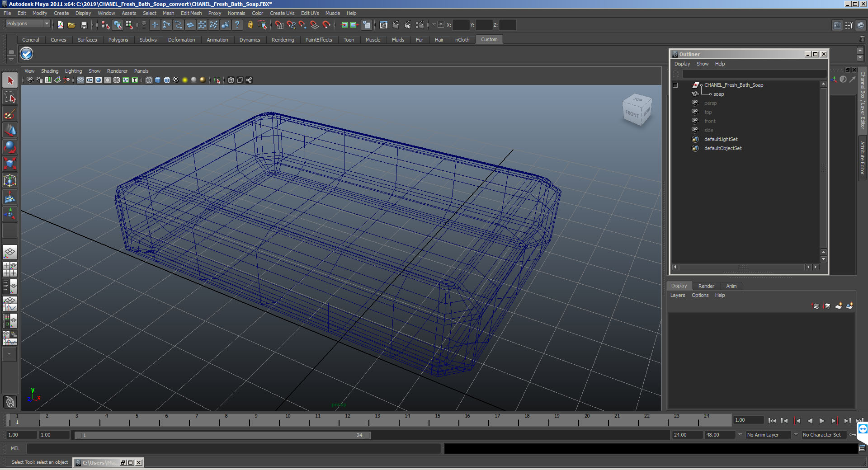Create a new display layer icon
The image size is (868, 470).
tap(838, 306)
